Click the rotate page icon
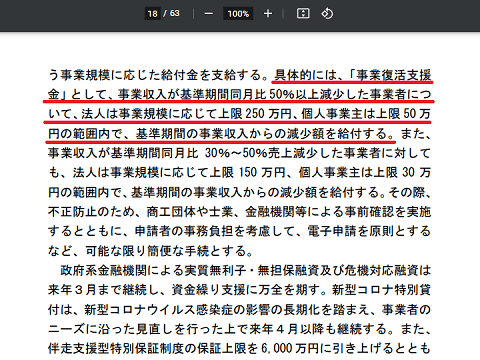The height and width of the screenshot is (360, 480). click(x=327, y=14)
